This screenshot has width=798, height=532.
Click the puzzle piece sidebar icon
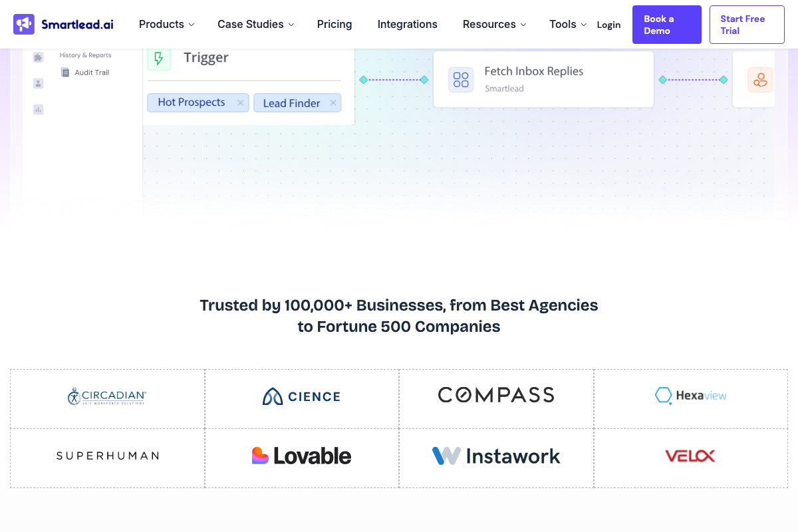38,58
